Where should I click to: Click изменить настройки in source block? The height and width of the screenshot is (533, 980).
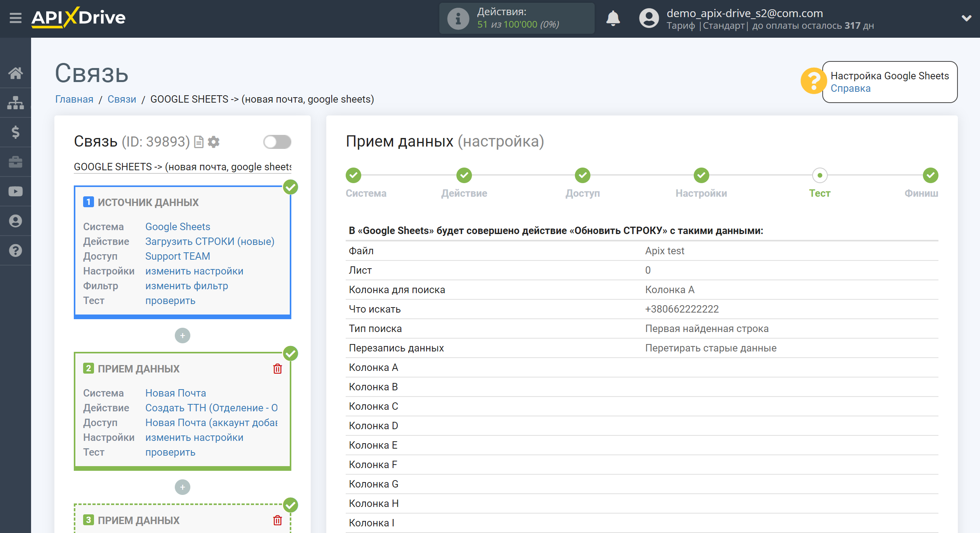194,271
